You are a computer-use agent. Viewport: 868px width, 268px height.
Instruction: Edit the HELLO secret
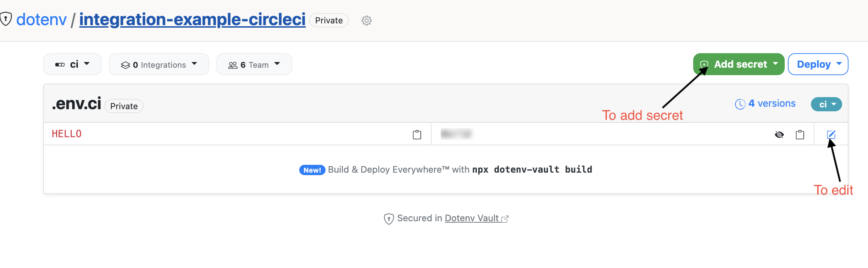[831, 135]
